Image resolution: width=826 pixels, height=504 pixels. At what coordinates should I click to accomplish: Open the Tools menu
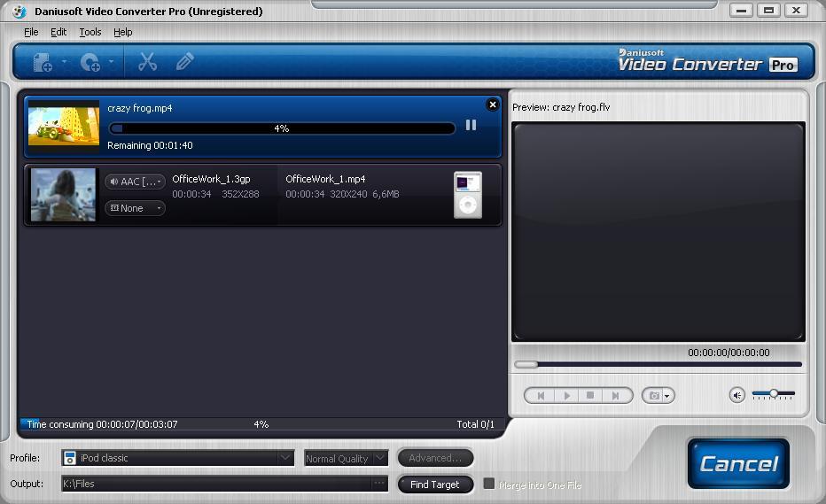[x=90, y=32]
